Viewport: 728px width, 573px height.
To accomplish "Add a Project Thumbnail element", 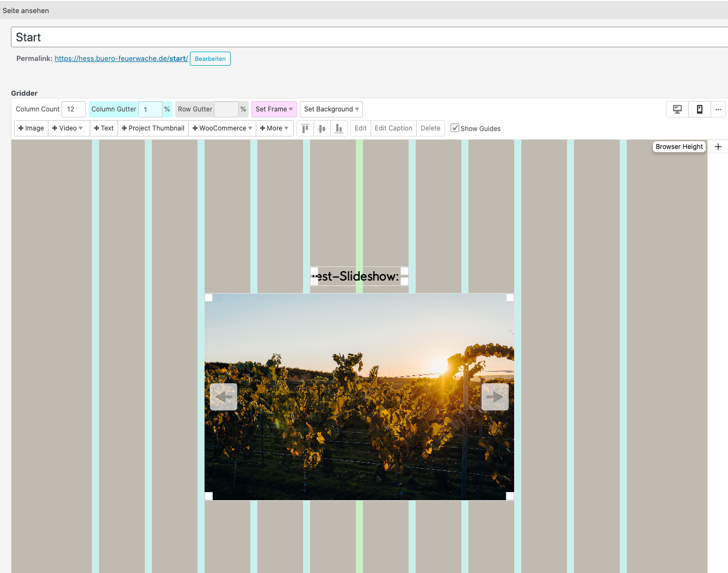I will (153, 128).
